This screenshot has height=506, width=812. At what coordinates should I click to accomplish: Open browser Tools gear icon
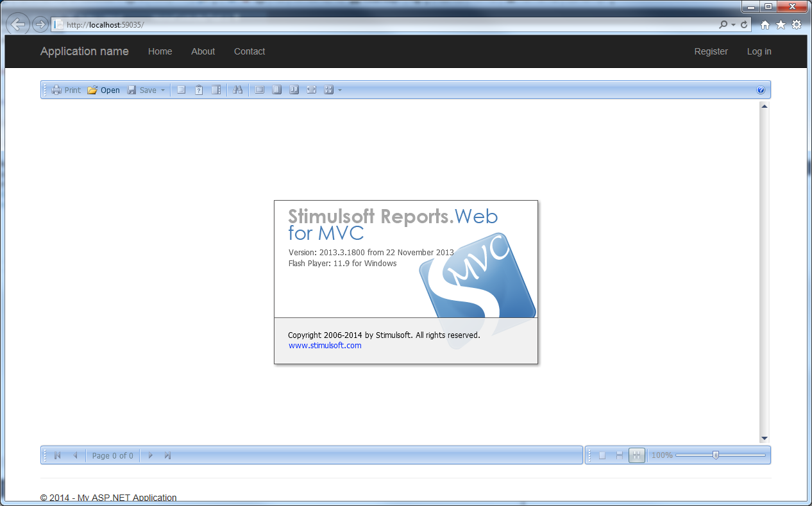coord(796,24)
